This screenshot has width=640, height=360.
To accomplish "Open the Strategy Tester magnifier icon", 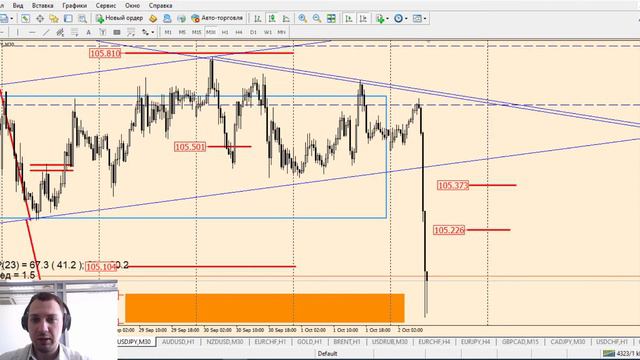I will [x=82, y=18].
